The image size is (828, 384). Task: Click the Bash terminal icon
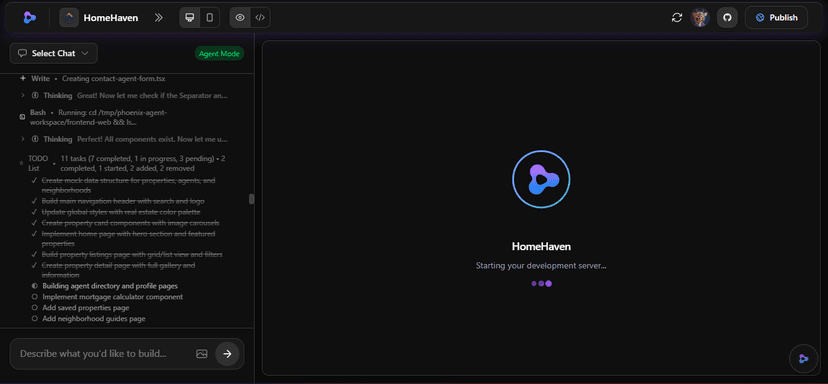(22, 116)
